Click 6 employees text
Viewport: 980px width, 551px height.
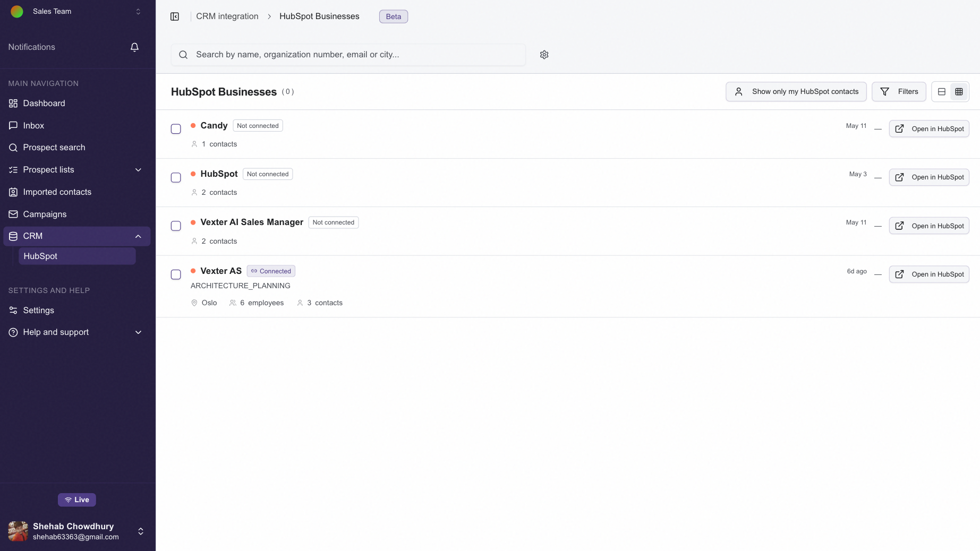pos(262,303)
